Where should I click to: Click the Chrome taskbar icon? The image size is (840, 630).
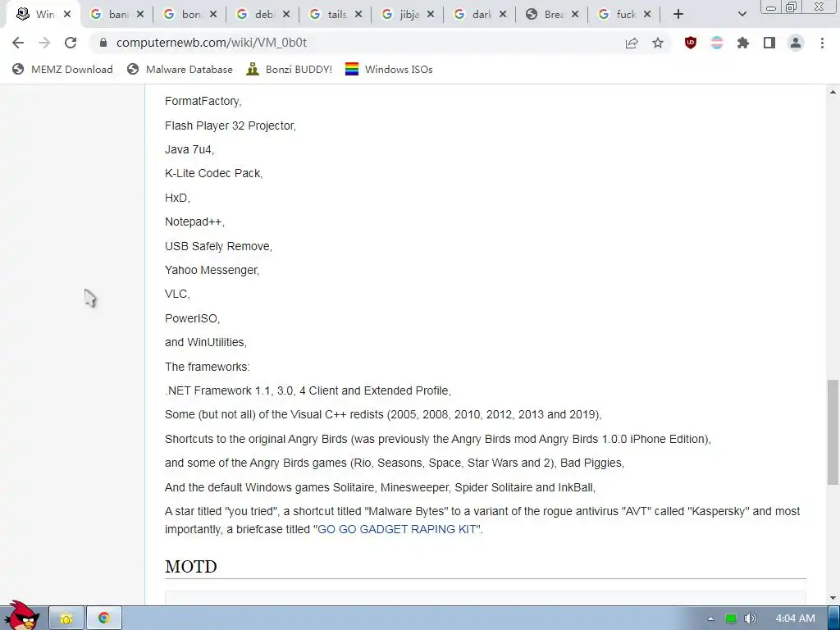coord(104,619)
